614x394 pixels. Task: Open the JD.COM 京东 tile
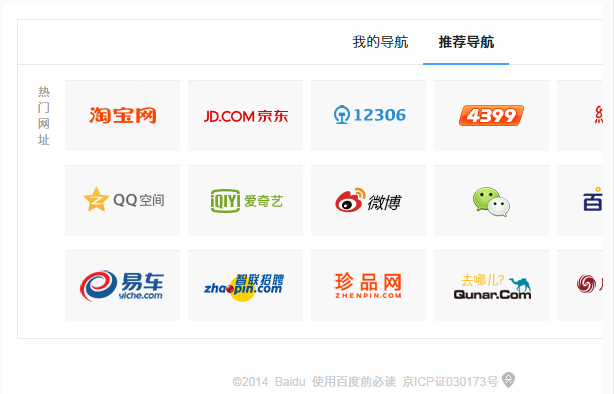[246, 116]
